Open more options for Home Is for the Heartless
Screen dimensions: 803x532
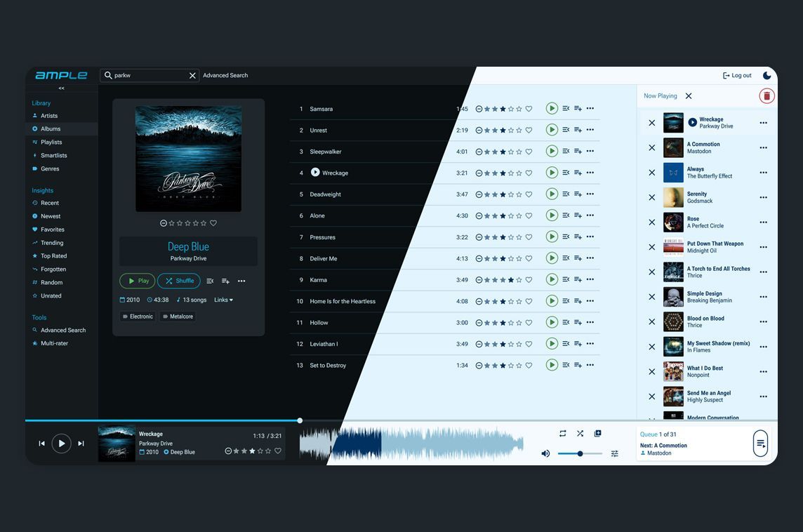click(590, 301)
